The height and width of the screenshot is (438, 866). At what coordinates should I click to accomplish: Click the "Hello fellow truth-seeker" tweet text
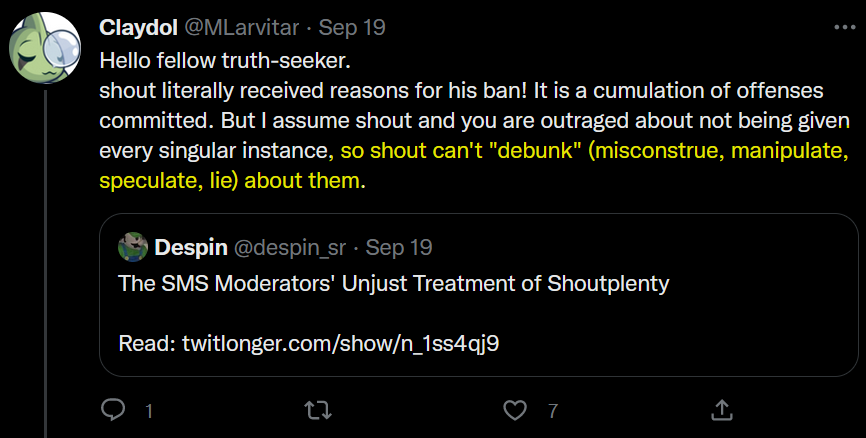(225, 59)
